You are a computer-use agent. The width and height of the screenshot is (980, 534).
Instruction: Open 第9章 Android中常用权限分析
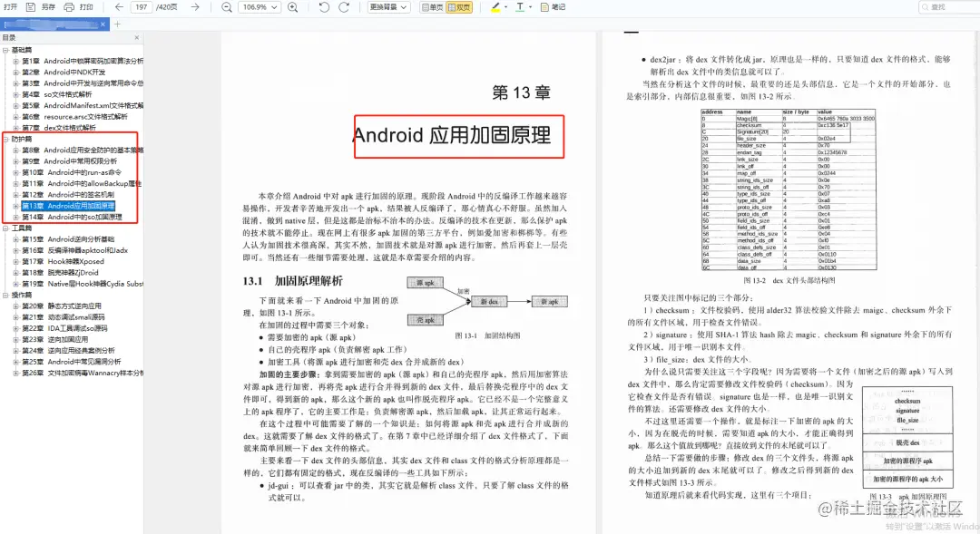coord(69,161)
